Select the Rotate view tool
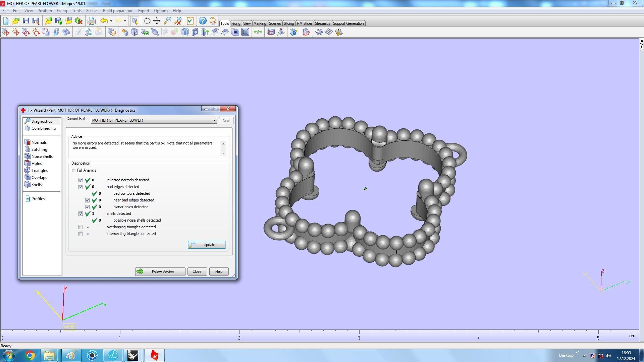The width and height of the screenshot is (644, 362). (147, 21)
